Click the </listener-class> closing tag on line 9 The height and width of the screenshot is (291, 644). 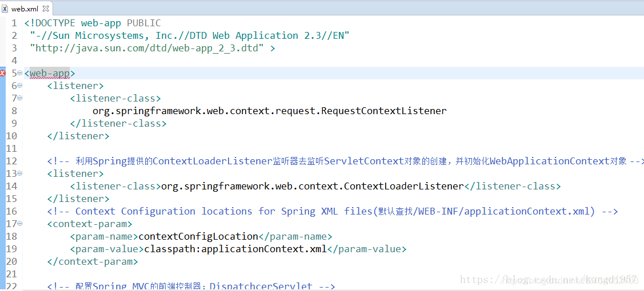(x=118, y=124)
